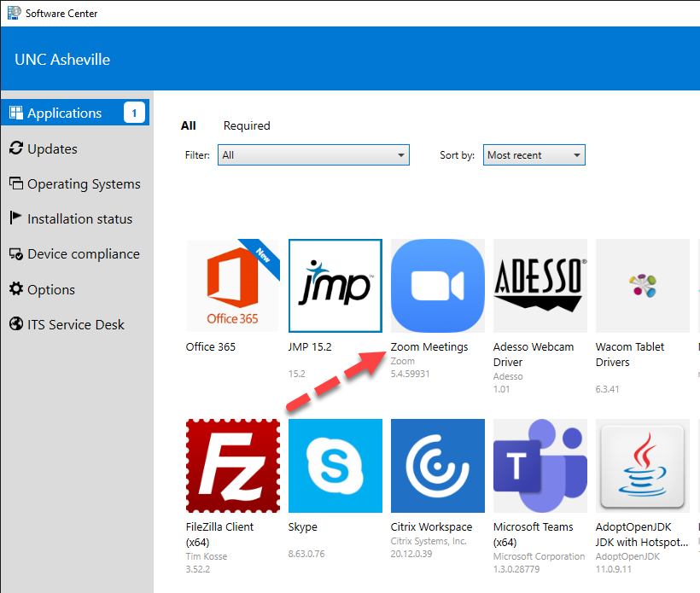Switch to the Required tab
This screenshot has width=700, height=593.
pos(247,125)
